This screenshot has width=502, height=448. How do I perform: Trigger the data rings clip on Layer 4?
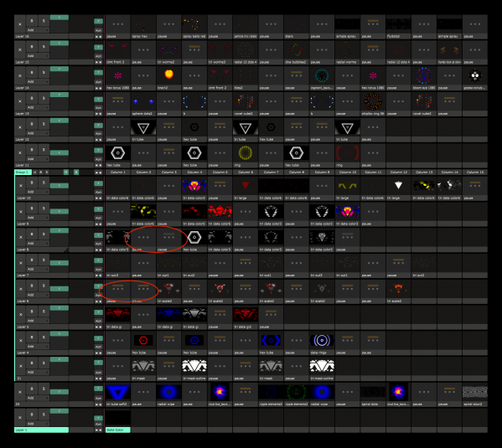[322, 340]
